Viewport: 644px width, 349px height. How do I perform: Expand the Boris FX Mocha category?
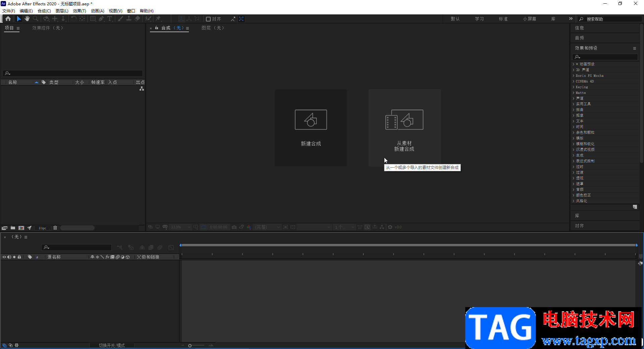573,75
